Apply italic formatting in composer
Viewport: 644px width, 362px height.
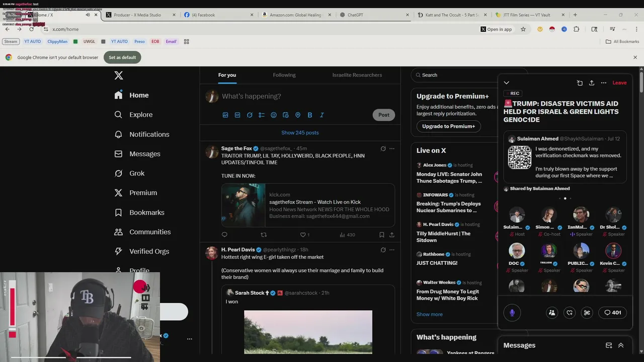(x=322, y=115)
